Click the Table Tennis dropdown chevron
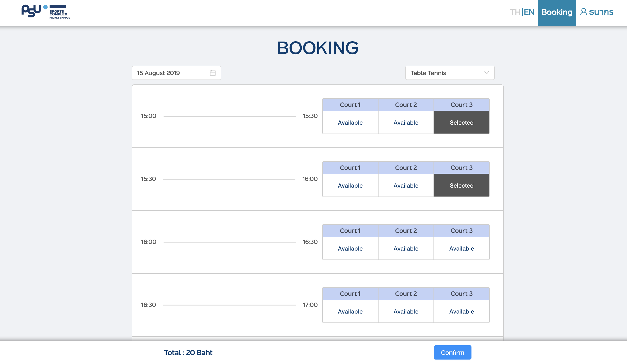The width and height of the screenshot is (627, 364). click(486, 73)
